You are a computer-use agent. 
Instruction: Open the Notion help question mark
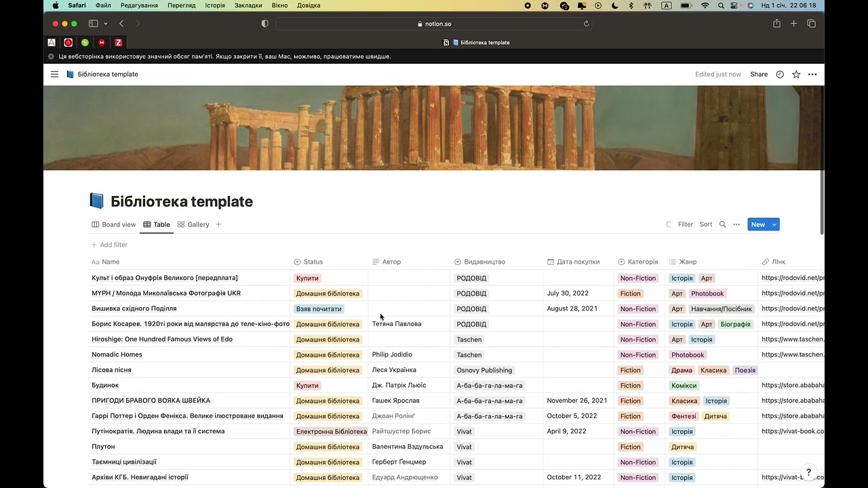click(x=808, y=472)
